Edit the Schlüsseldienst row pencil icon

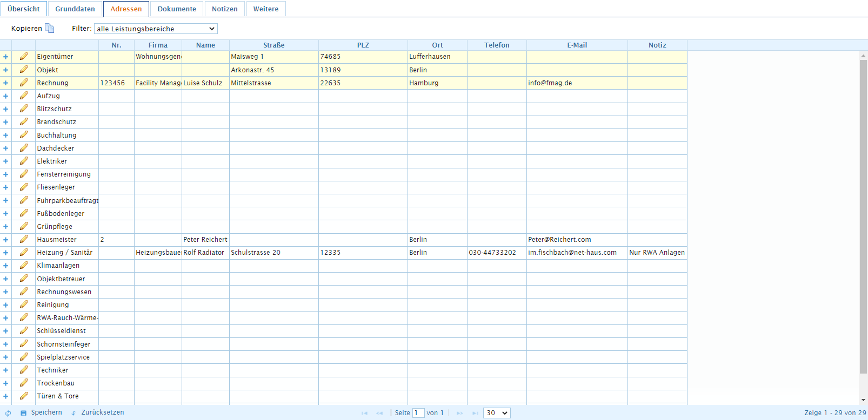pyautogui.click(x=24, y=330)
